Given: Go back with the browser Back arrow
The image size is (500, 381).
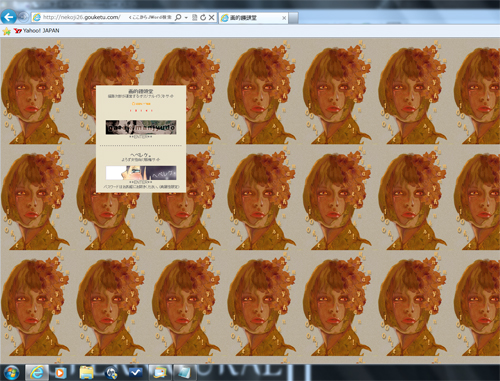Looking at the screenshot, I should tap(9, 17).
